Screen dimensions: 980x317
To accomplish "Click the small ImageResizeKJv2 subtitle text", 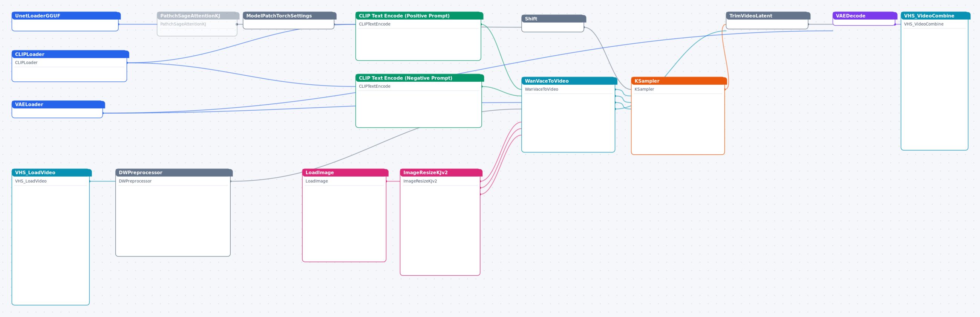I will pyautogui.click(x=420, y=181).
